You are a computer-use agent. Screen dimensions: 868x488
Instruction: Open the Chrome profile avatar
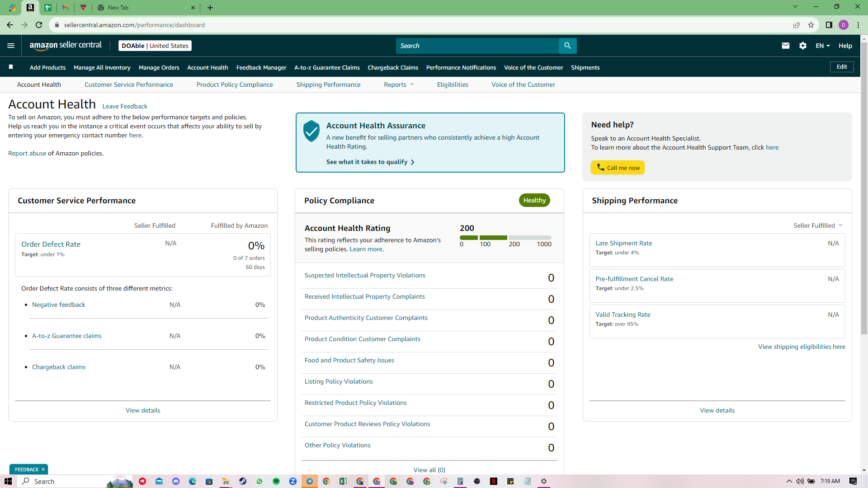point(844,25)
